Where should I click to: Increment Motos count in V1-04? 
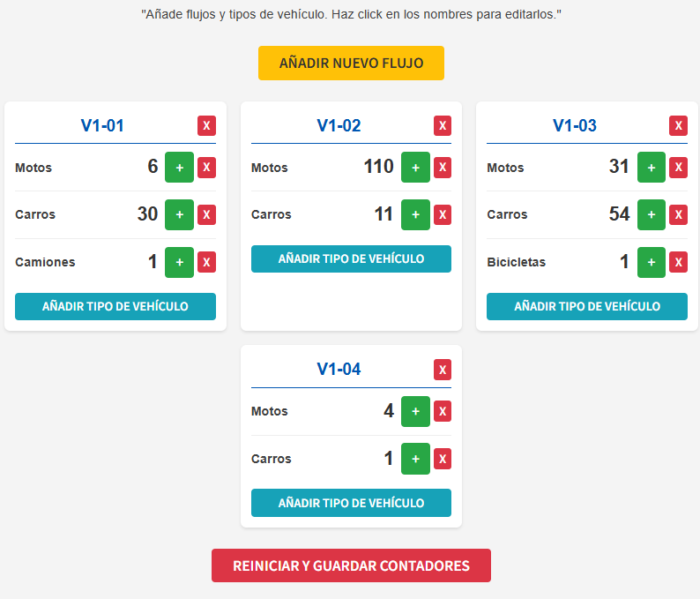[415, 411]
